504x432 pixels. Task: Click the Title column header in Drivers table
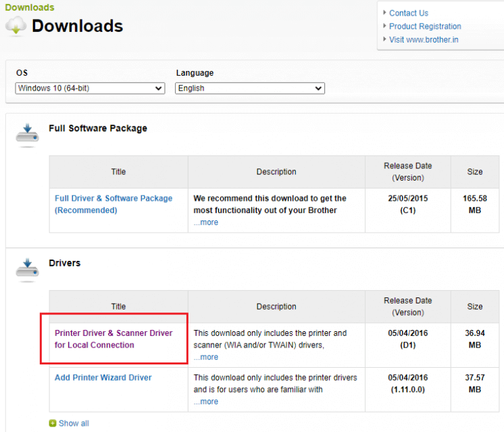118,306
